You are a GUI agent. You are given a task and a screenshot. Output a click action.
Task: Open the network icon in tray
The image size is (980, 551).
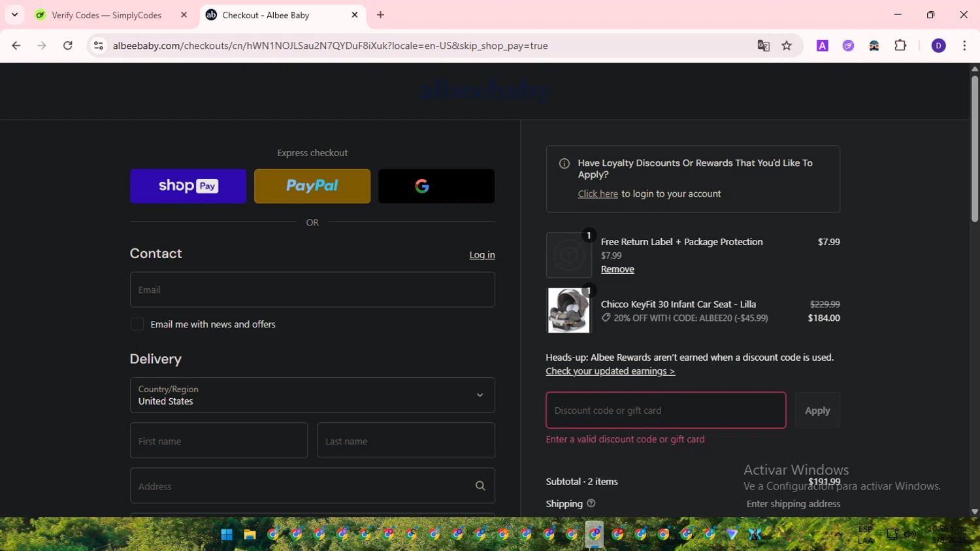click(892, 535)
